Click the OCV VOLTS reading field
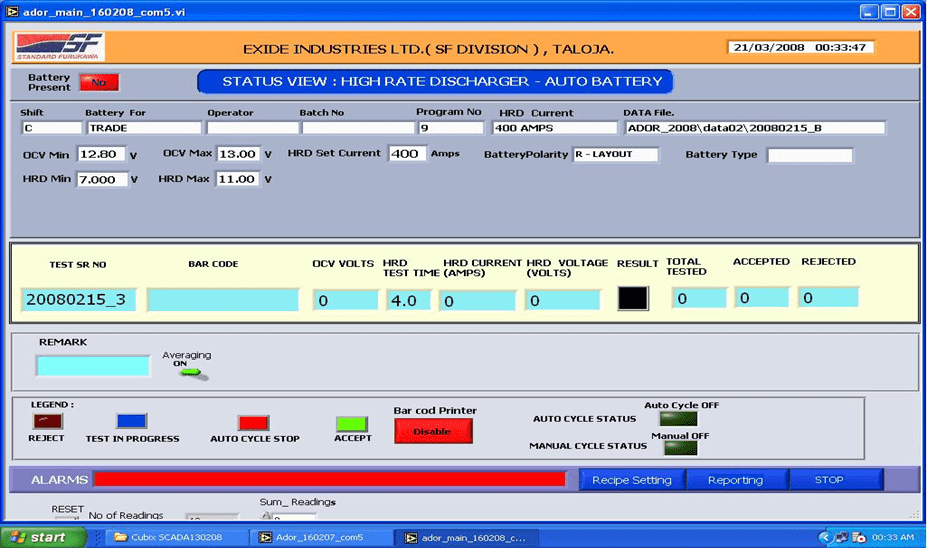Image resolution: width=927 pixels, height=548 pixels. [x=346, y=300]
